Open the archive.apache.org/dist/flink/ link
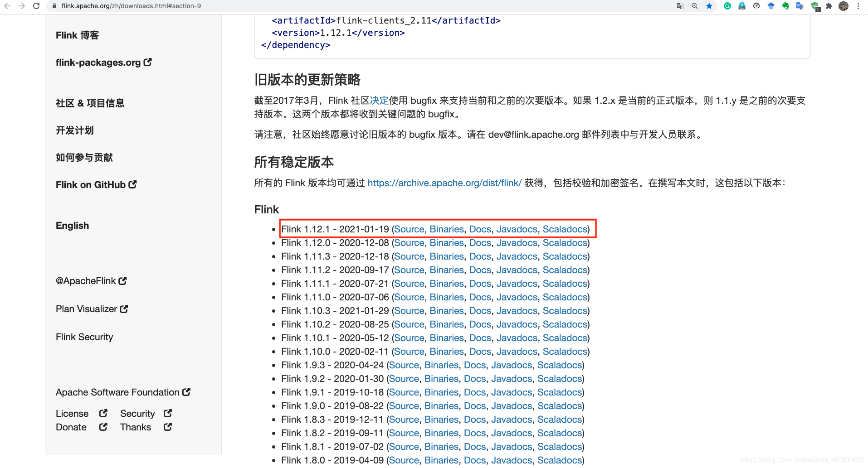 pos(444,183)
